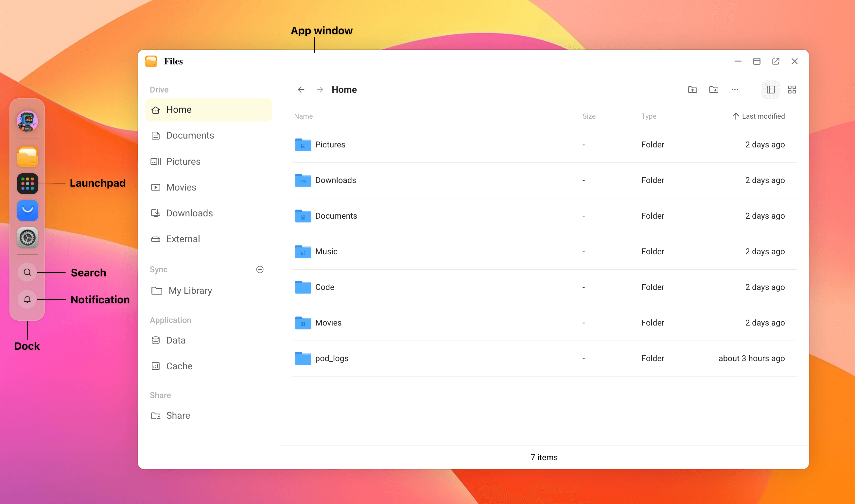Click the new folder icon
The image size is (855, 504).
point(713,90)
